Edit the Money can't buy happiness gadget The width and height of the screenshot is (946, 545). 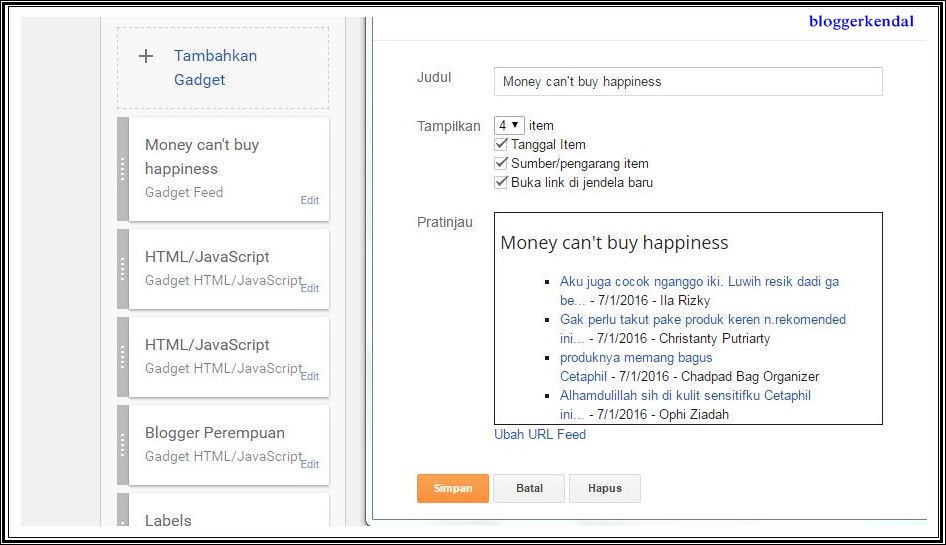[310, 200]
